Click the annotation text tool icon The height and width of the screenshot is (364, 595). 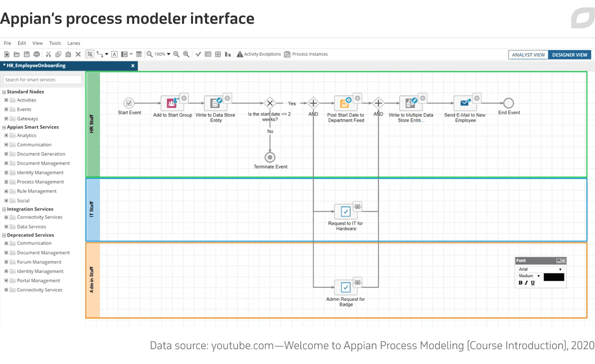[x=115, y=54]
